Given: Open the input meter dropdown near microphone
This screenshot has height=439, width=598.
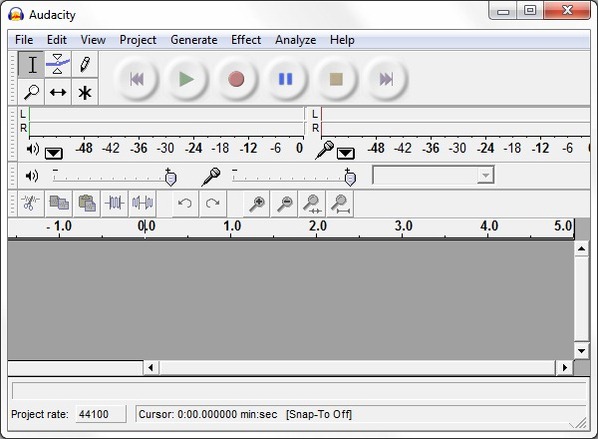Looking at the screenshot, I should tap(346, 153).
